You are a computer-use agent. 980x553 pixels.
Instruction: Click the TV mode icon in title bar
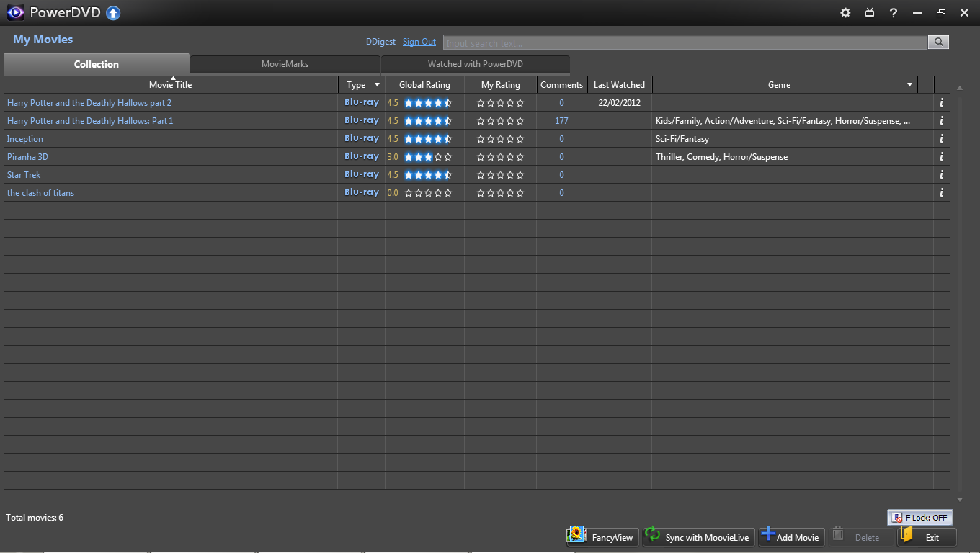click(x=870, y=13)
